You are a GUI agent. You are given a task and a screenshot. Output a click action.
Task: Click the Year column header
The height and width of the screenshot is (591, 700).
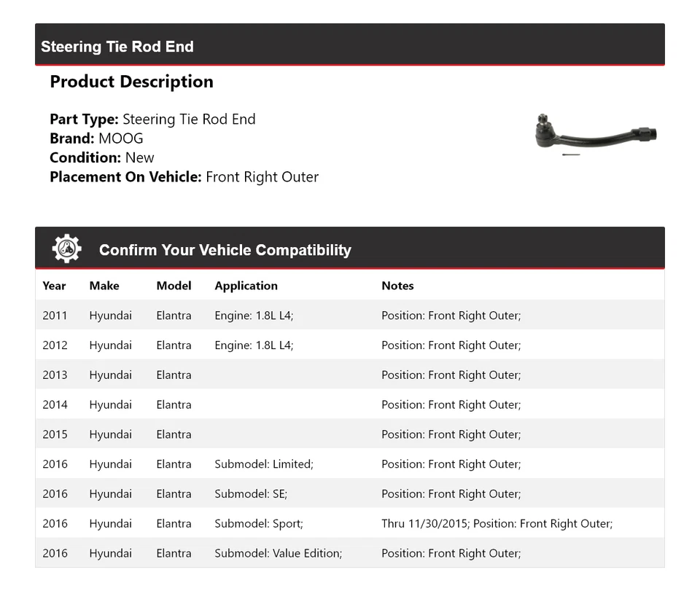(x=54, y=286)
